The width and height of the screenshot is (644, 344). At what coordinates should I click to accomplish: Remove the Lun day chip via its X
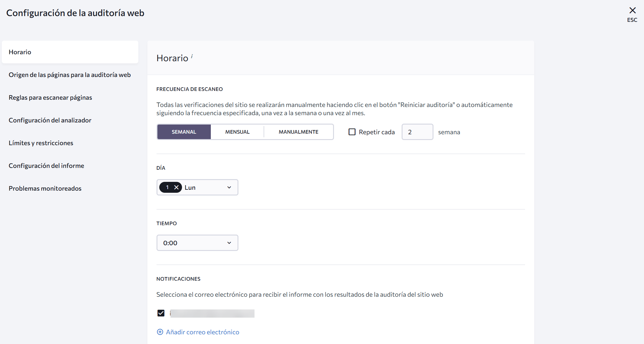[176, 187]
